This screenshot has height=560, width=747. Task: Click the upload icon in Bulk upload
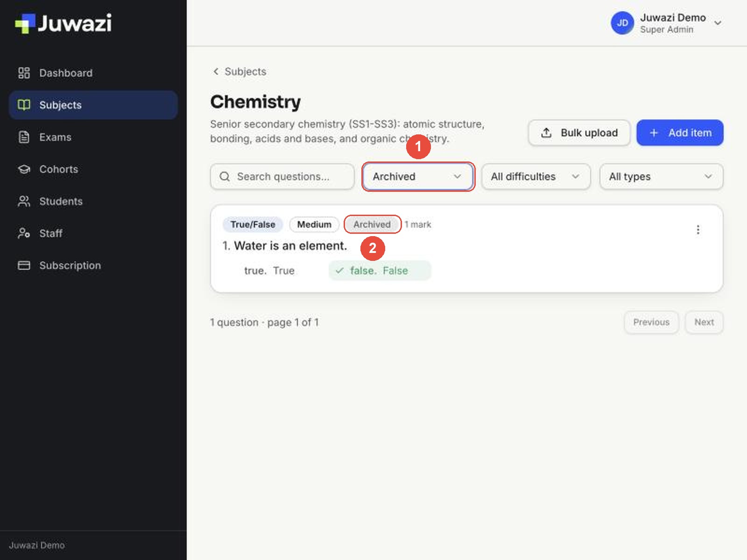tap(546, 133)
